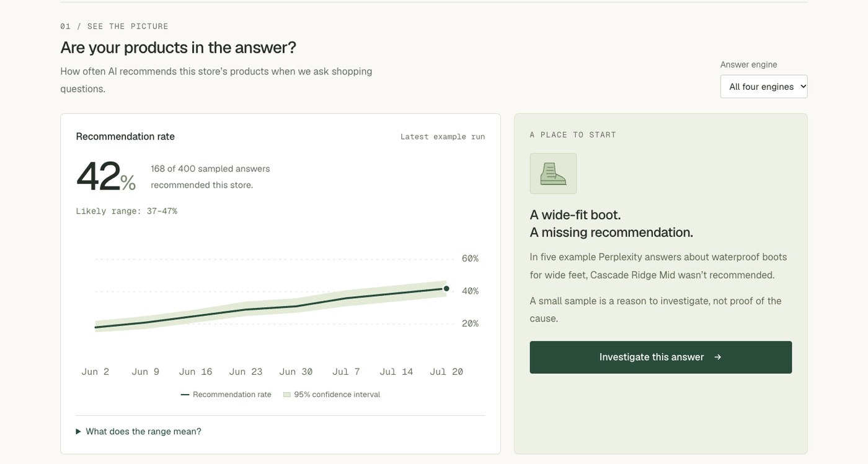This screenshot has width=868, height=464.
Task: Click the 60% y-axis label
Action: click(470, 258)
